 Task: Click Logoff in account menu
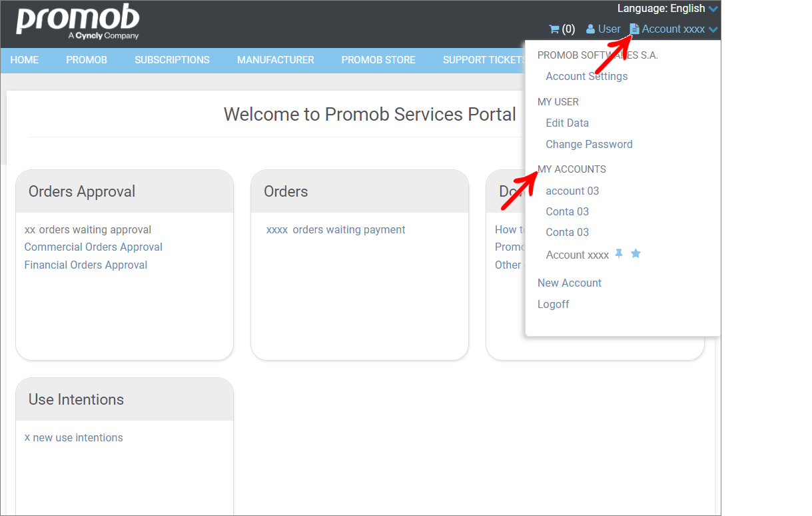554,304
